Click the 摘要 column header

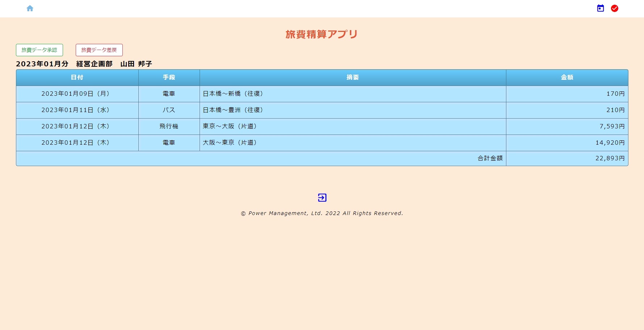[353, 78]
